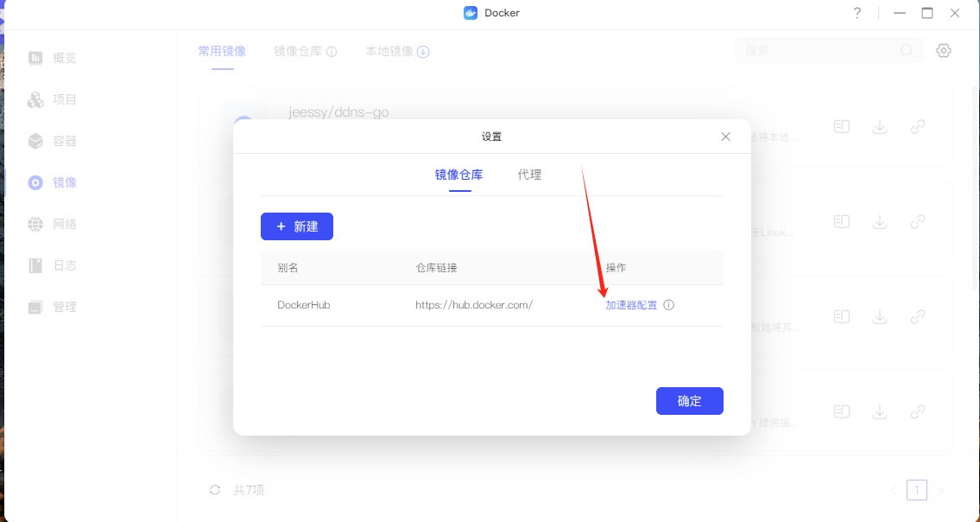The height and width of the screenshot is (522, 980).
Task: Minimize the Docker window
Action: click(x=900, y=13)
